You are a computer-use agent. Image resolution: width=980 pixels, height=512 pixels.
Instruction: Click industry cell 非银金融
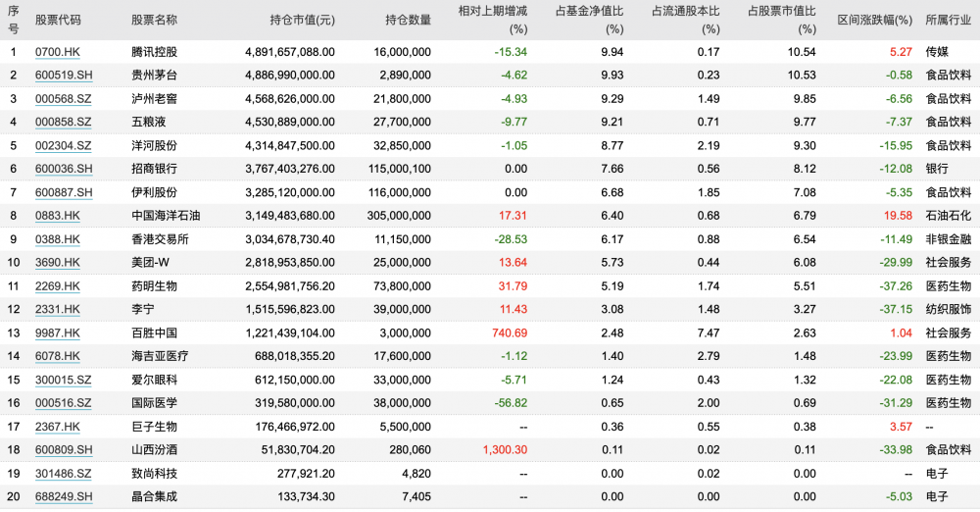(948, 239)
